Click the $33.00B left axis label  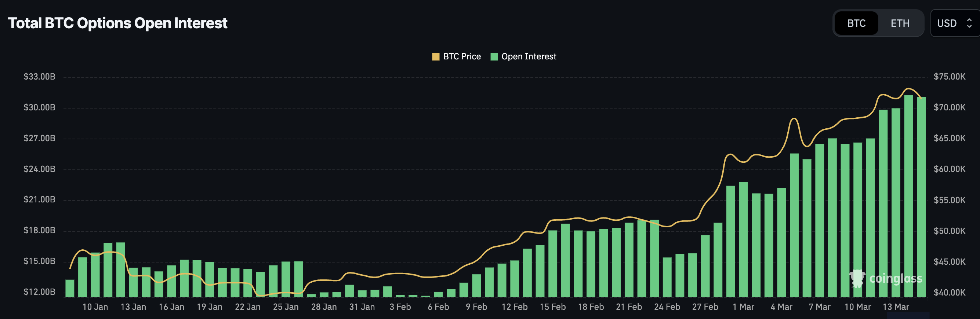click(x=39, y=77)
